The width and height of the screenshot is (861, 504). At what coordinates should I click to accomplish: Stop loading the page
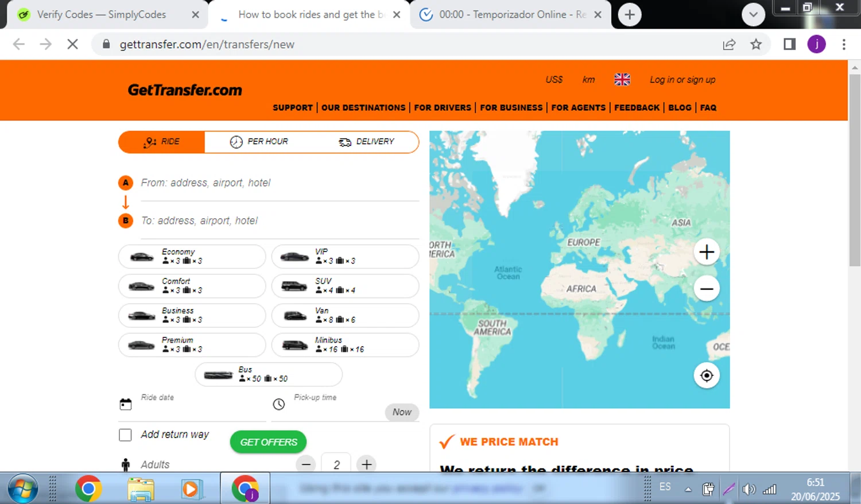pyautogui.click(x=72, y=44)
